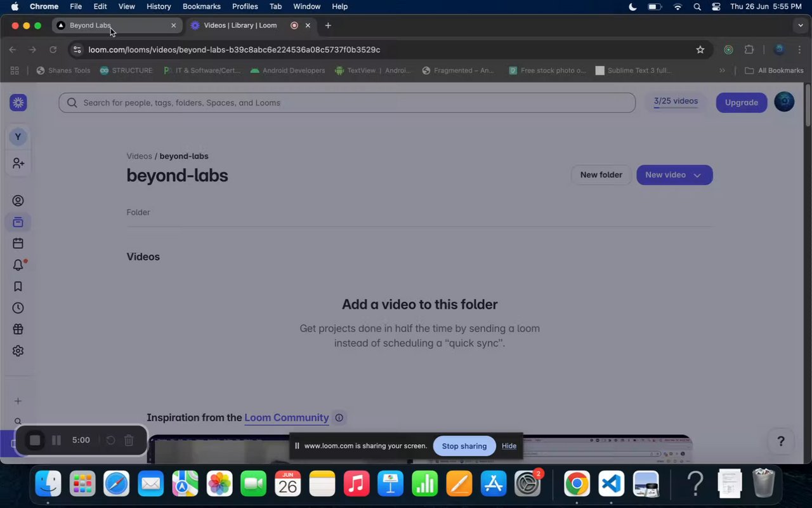The height and width of the screenshot is (508, 812).
Task: Close the Videos | Library | Loom tab
Action: [308, 25]
